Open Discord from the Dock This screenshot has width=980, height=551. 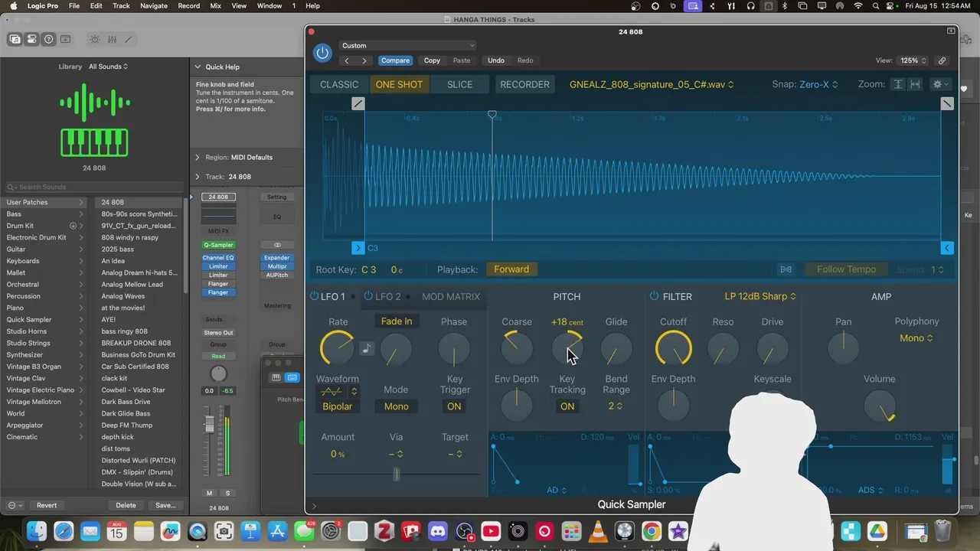(438, 531)
